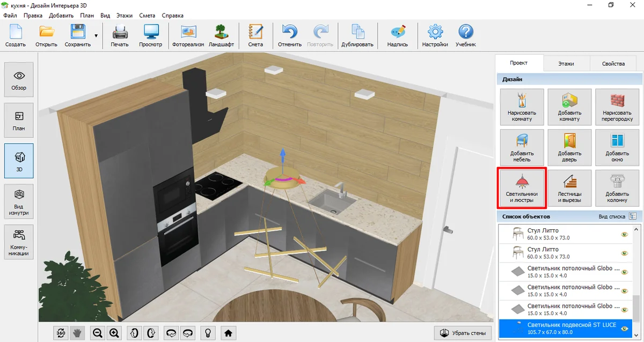Screen dimensions: 644x342
Task: Select the third Светильник потолочный Globo list item
Action: click(559, 309)
